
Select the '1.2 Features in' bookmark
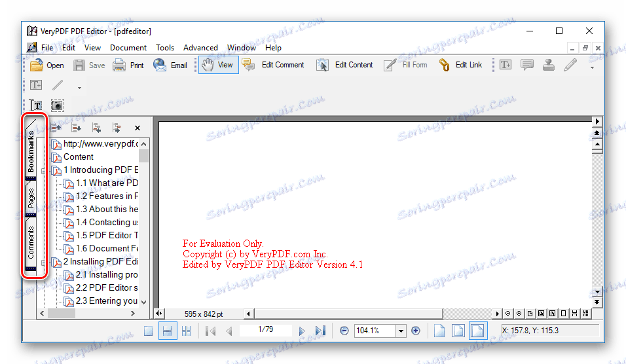tap(107, 196)
